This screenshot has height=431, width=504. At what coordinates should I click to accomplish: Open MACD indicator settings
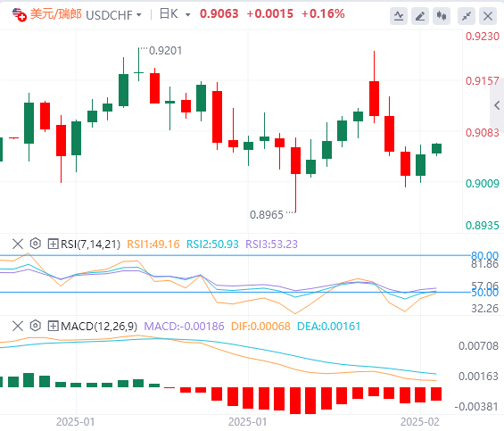pos(36,326)
